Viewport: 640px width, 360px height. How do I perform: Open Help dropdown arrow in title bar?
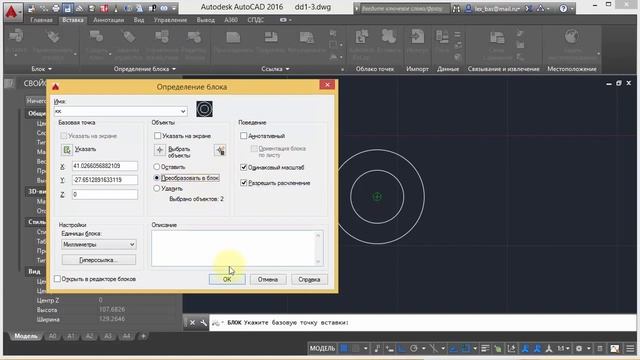click(x=571, y=8)
